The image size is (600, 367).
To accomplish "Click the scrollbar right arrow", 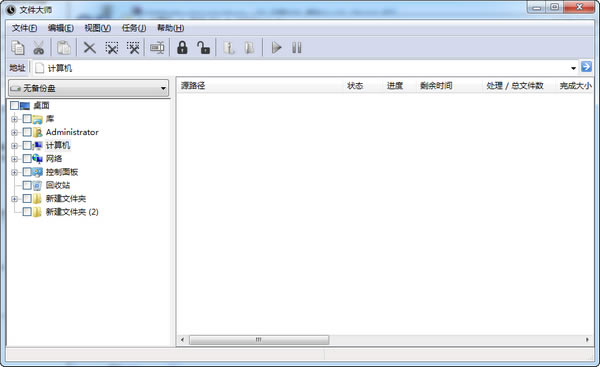I will (587, 340).
